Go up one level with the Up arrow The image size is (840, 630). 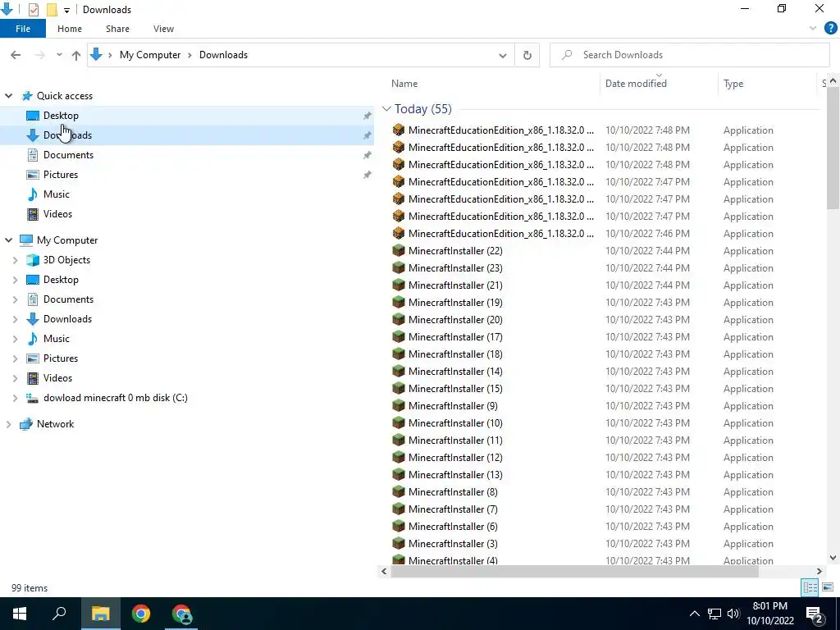pos(76,55)
